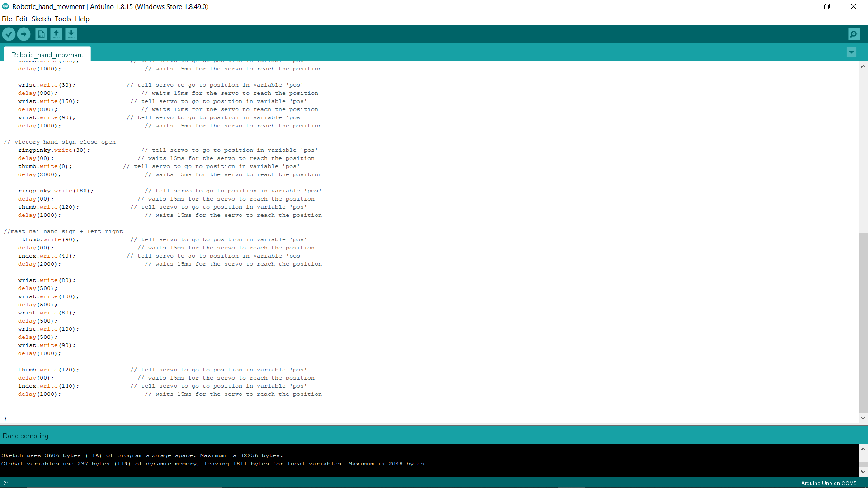Click the 'thumb.write(90);' code line
Screen dimensions: 868x488
(x=50, y=239)
